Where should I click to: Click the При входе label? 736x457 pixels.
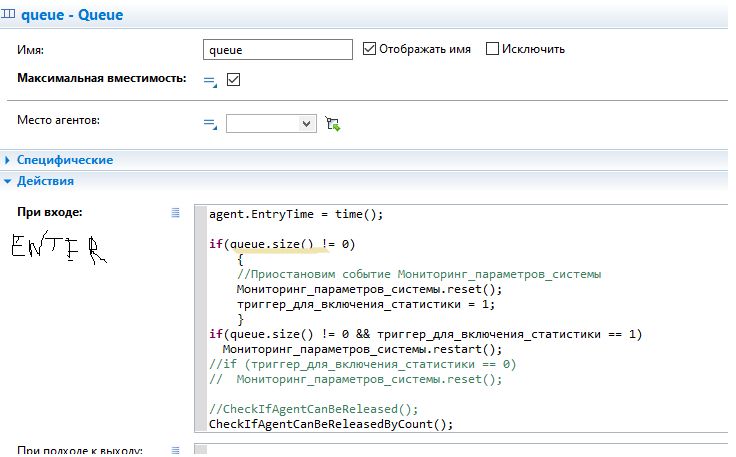50,212
